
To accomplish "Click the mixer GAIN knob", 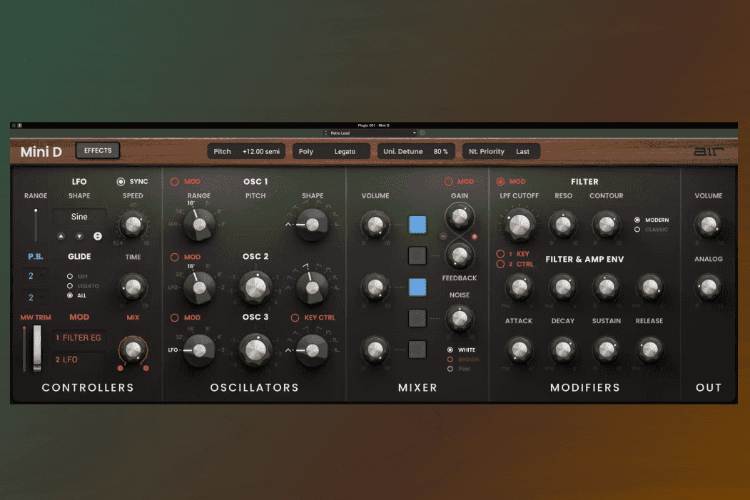I will (x=460, y=217).
